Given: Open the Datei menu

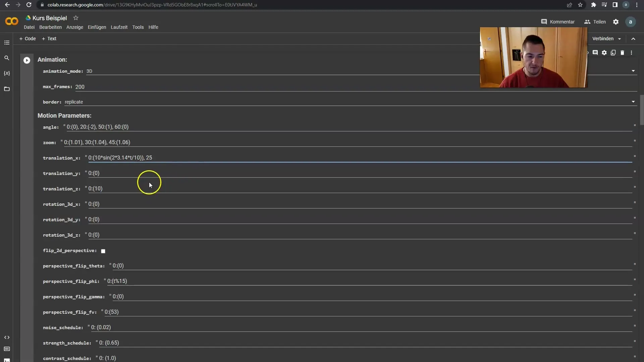Looking at the screenshot, I should coord(29,27).
